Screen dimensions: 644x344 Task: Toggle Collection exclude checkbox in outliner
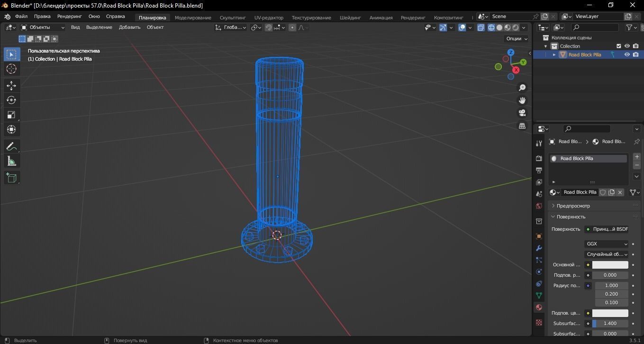[x=618, y=46]
